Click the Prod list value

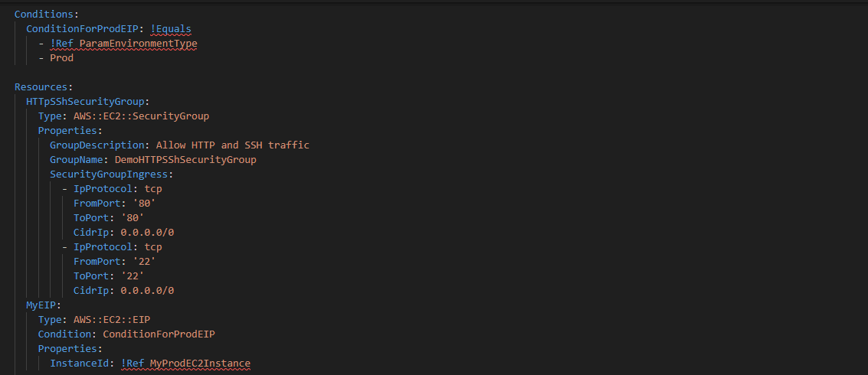tap(61, 57)
